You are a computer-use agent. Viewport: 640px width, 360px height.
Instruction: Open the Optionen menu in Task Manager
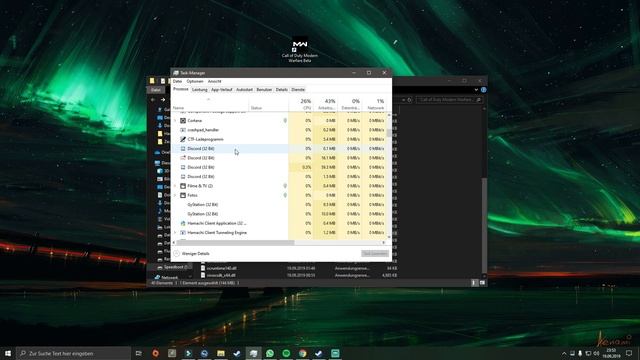point(195,81)
